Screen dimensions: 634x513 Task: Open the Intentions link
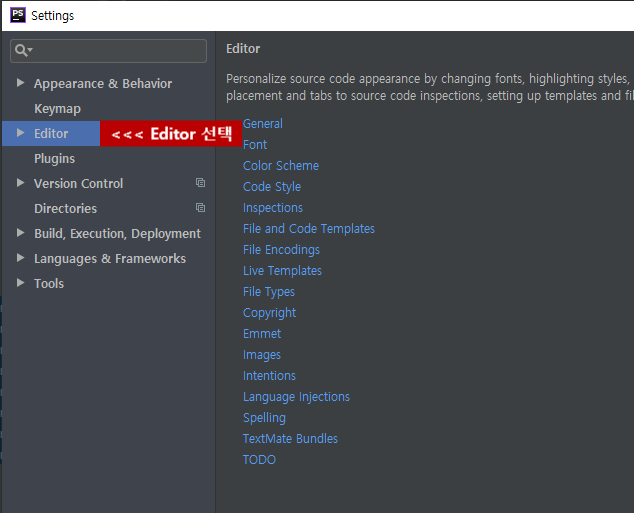(x=269, y=376)
